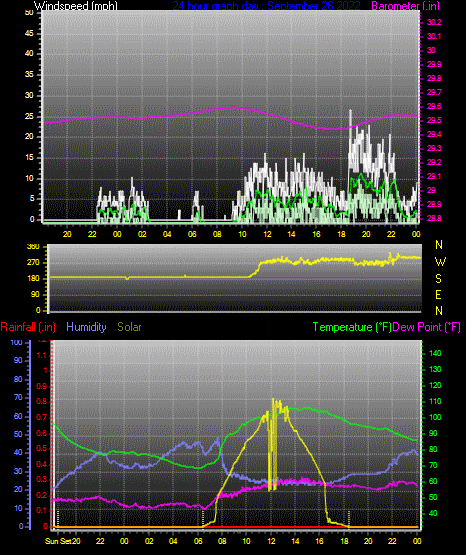Click temperature axis value '140'
The height and width of the screenshot is (555, 466).
pos(435,354)
